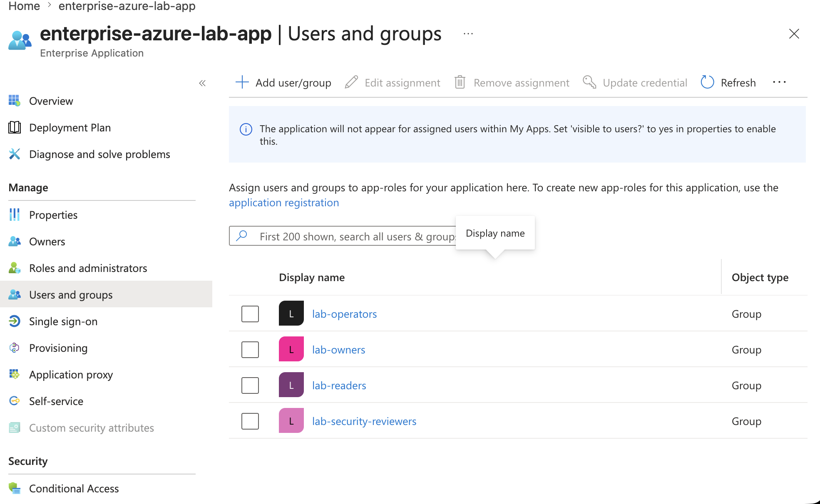Check the lab-operators row checkbox

click(x=250, y=314)
